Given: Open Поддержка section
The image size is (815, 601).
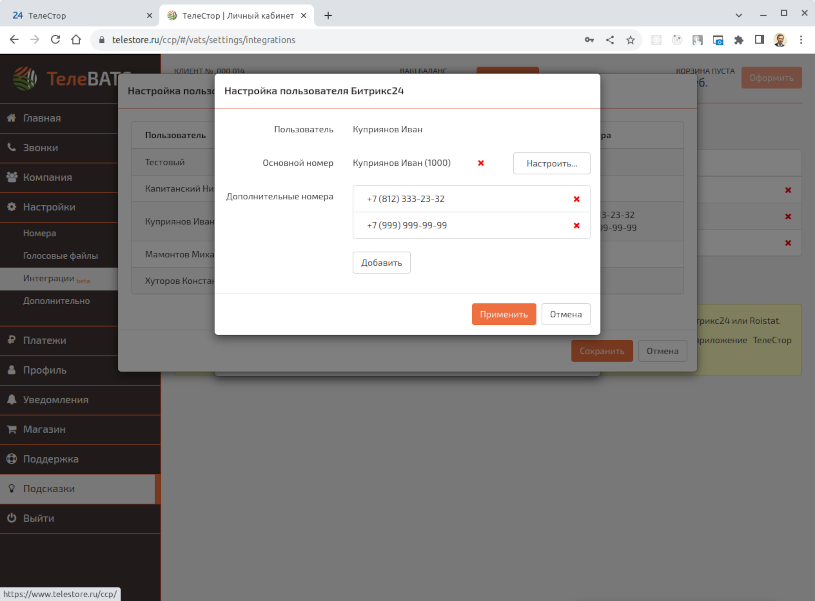Looking at the screenshot, I should [80, 460].
